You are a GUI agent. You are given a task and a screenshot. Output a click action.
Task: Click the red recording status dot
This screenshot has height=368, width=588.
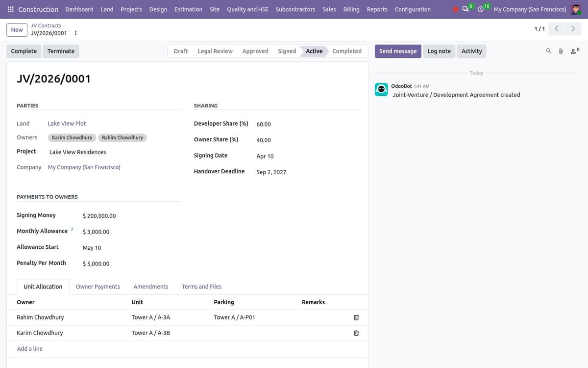coord(456,9)
